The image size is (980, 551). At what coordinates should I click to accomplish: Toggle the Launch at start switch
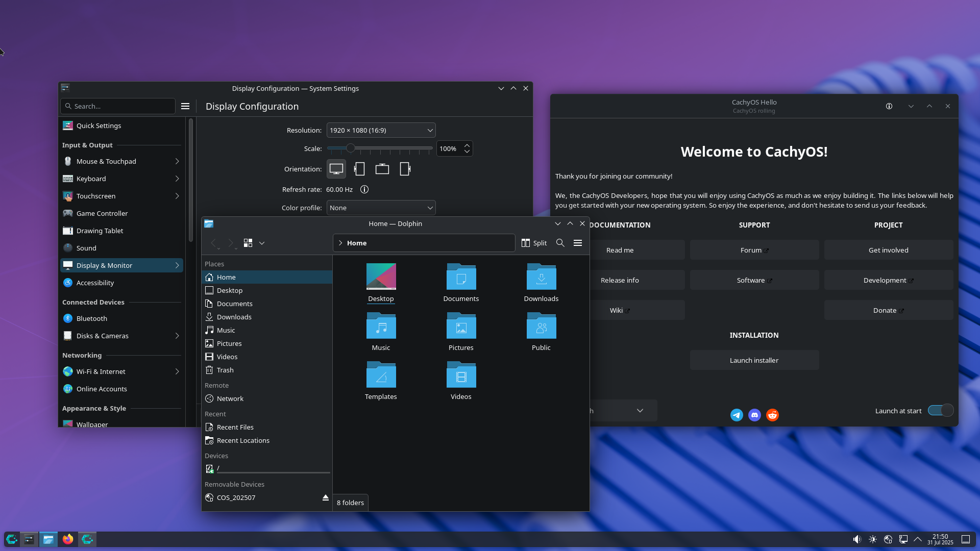(x=940, y=410)
